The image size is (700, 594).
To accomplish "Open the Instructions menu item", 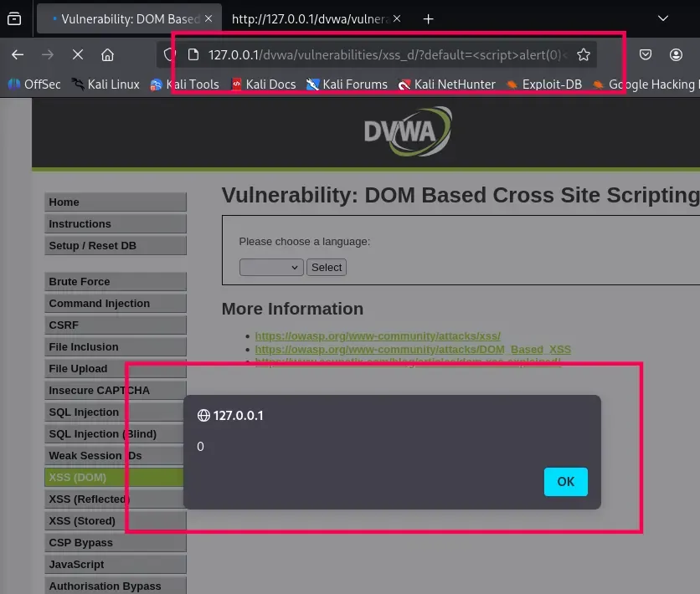I will pyautogui.click(x=116, y=224).
